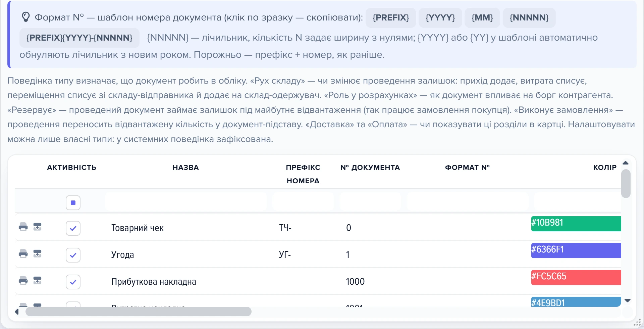Uncheck the activity box for Угода
The height and width of the screenshot is (329, 644).
[x=73, y=255]
